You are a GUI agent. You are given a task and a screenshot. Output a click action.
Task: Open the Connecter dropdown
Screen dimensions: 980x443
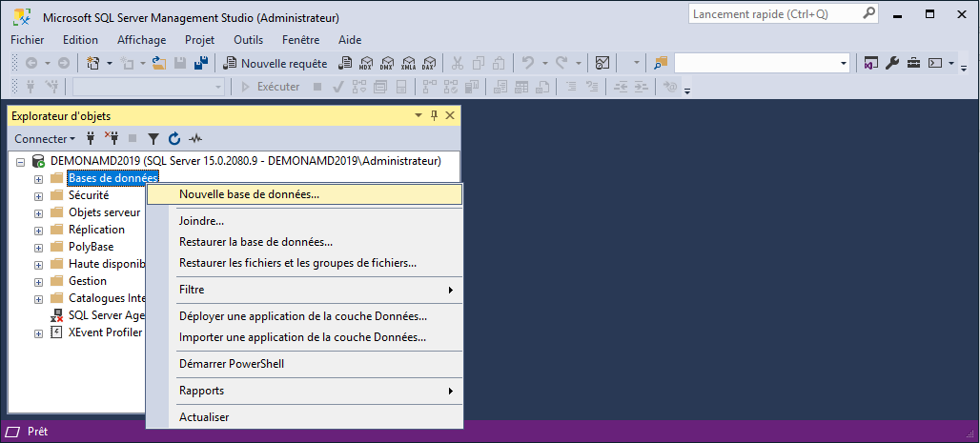tap(45, 139)
